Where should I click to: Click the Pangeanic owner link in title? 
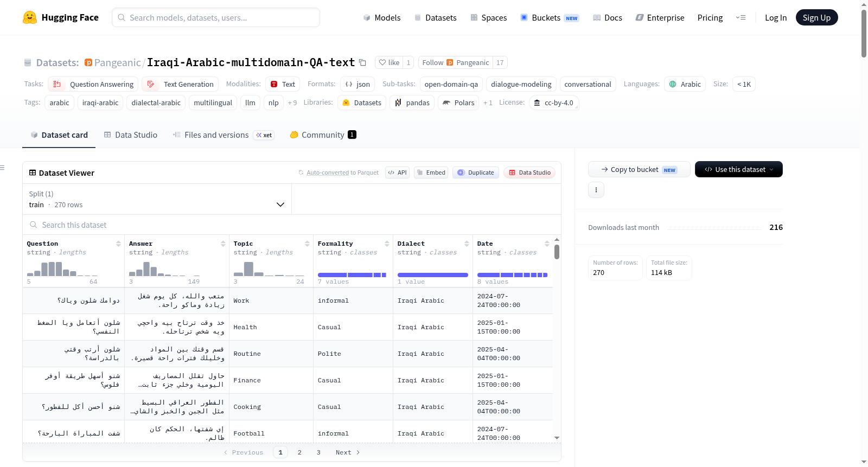coord(117,62)
